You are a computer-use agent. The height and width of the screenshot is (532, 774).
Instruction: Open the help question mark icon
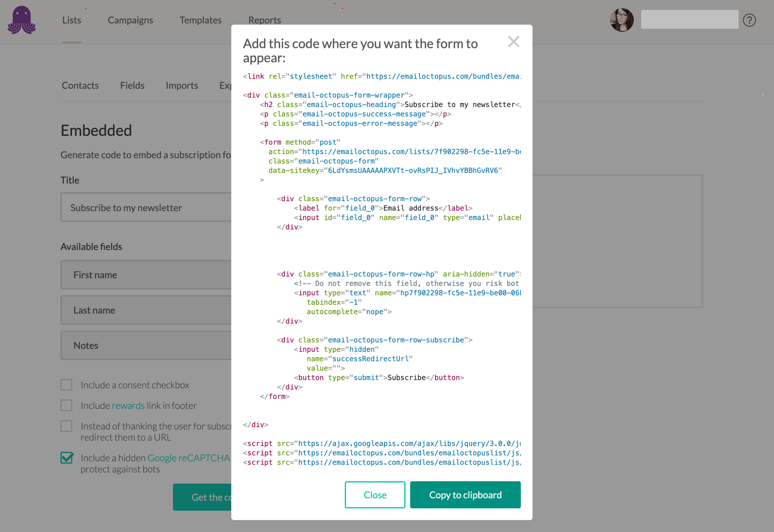pos(749,20)
